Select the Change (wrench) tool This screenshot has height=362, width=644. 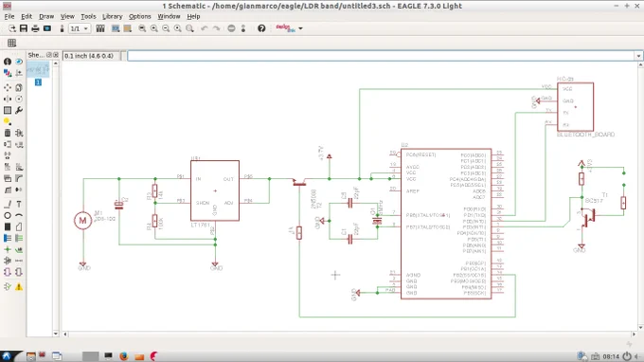[19, 111]
